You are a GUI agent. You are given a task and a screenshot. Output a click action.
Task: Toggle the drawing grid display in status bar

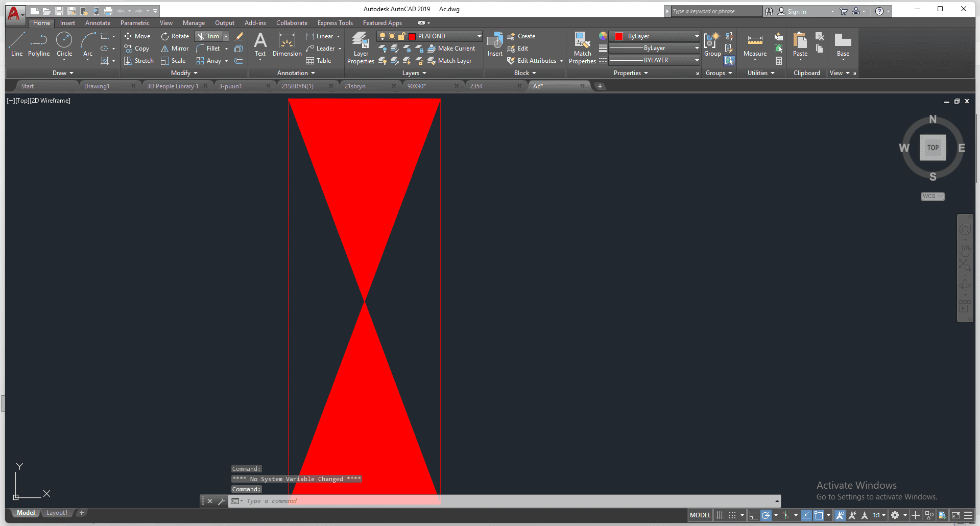[720, 515]
